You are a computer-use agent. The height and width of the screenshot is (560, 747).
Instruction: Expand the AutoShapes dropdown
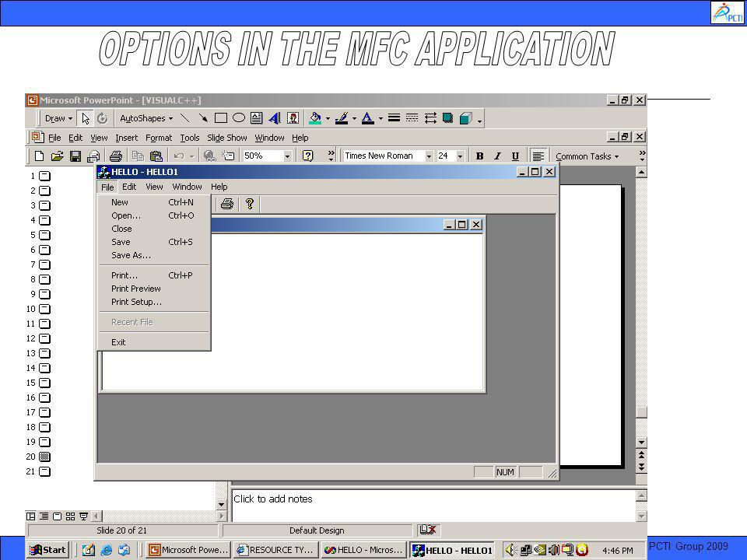(x=146, y=118)
